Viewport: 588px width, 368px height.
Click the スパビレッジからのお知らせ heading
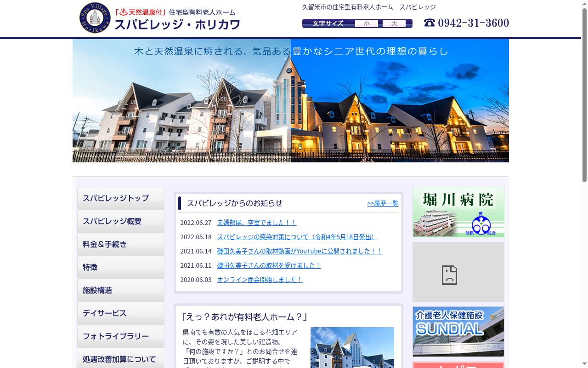pyautogui.click(x=234, y=203)
